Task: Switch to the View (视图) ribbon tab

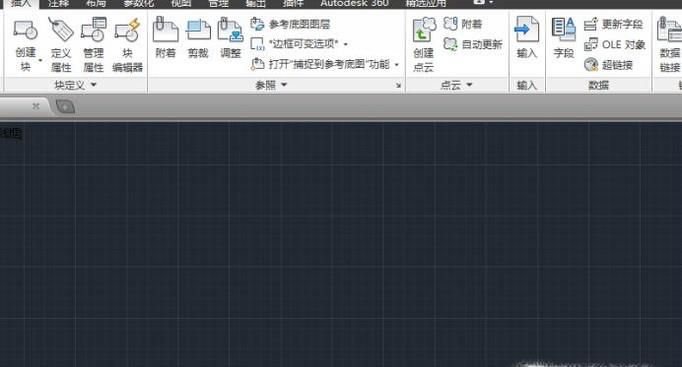Action: click(181, 3)
